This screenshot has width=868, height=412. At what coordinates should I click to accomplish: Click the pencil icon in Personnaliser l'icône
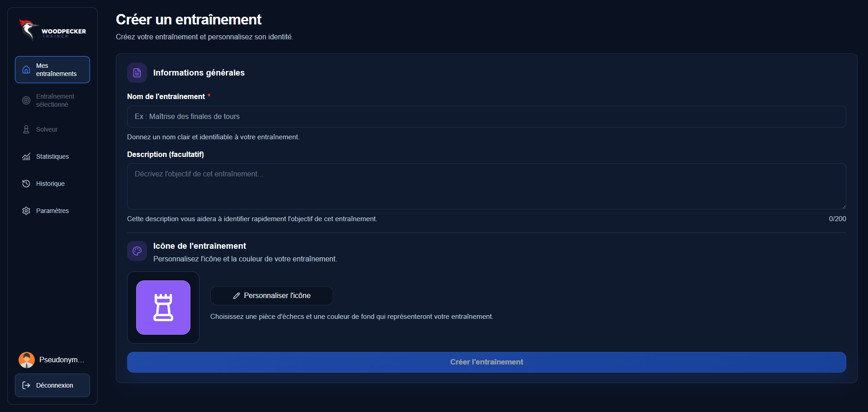(237, 296)
